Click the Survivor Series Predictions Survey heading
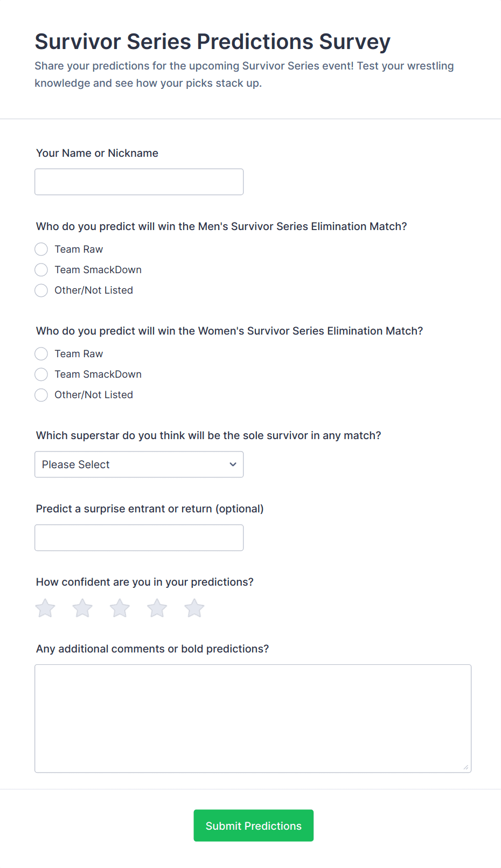The width and height of the screenshot is (501, 868). pyautogui.click(x=212, y=41)
